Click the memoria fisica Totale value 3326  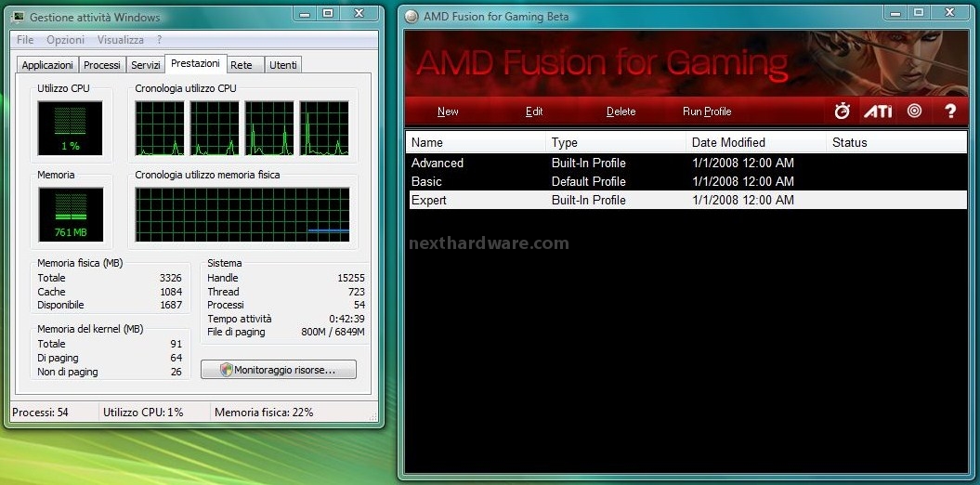(x=171, y=278)
